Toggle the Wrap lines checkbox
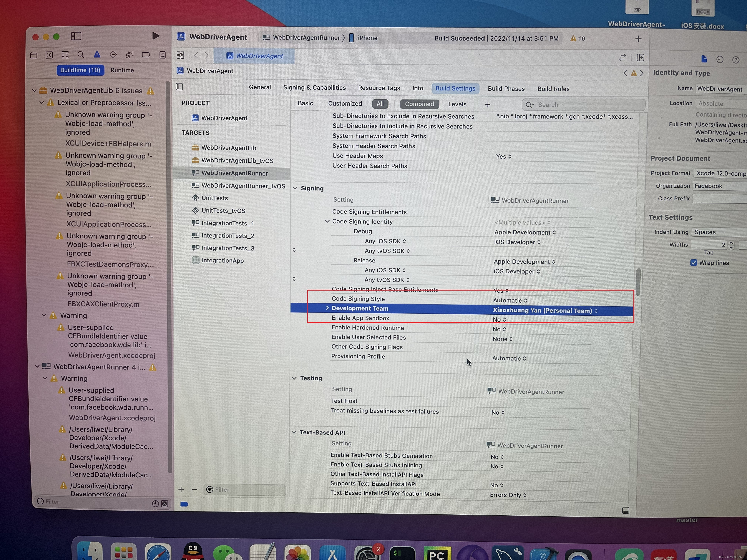This screenshot has height=560, width=747. point(694,263)
